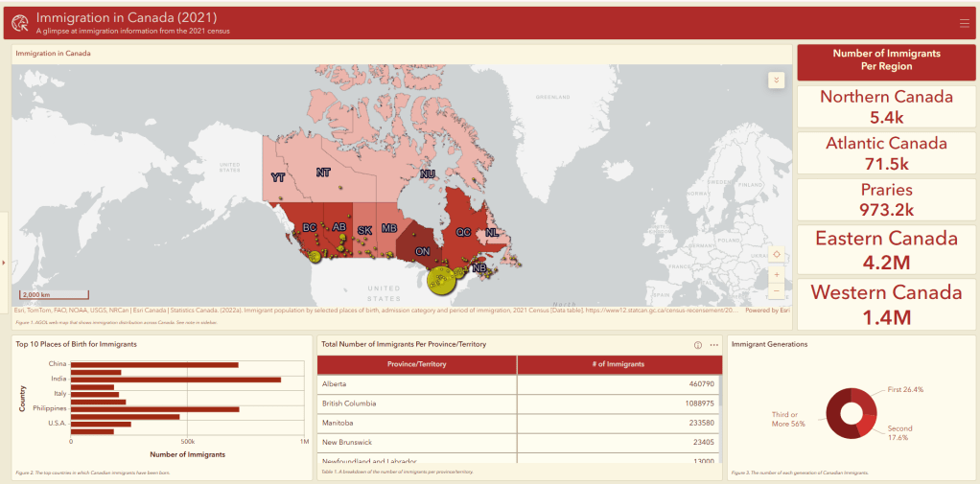
Task: Zoom out on the map
Action: tap(776, 290)
